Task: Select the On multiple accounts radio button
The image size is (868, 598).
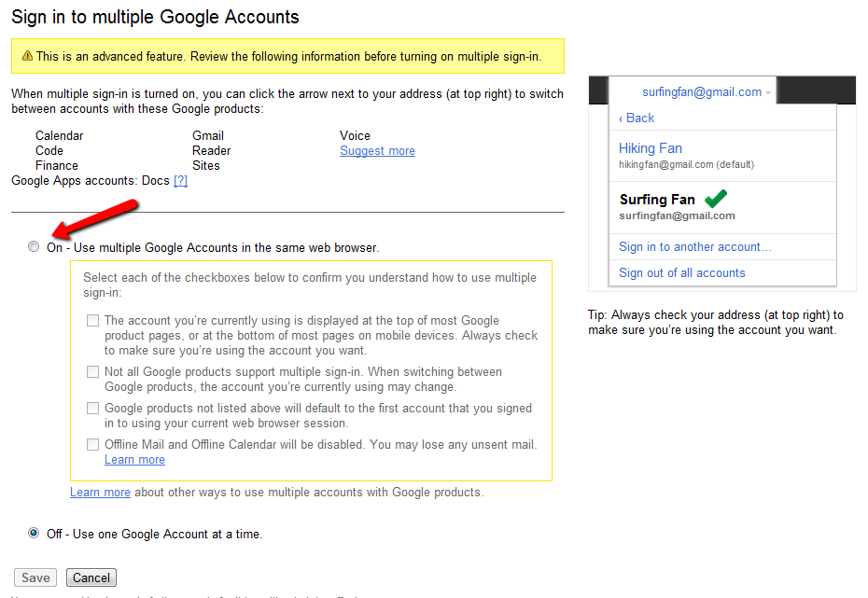Action: pos(34,247)
